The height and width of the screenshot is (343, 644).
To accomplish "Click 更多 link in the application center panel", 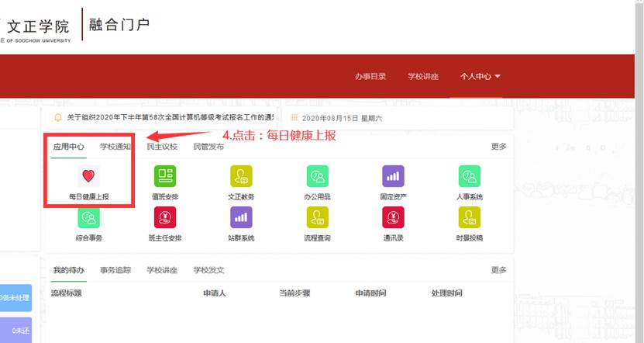I will [x=498, y=146].
